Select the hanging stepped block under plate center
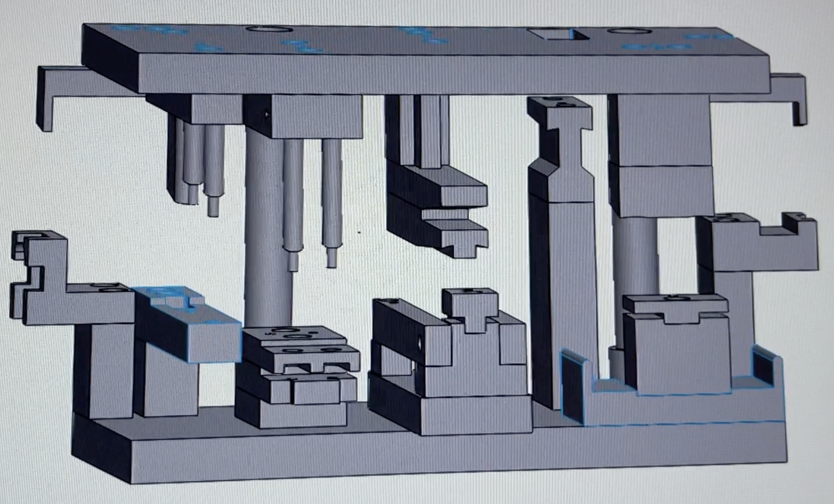This screenshot has width=834, height=504. pyautogui.click(x=437, y=211)
